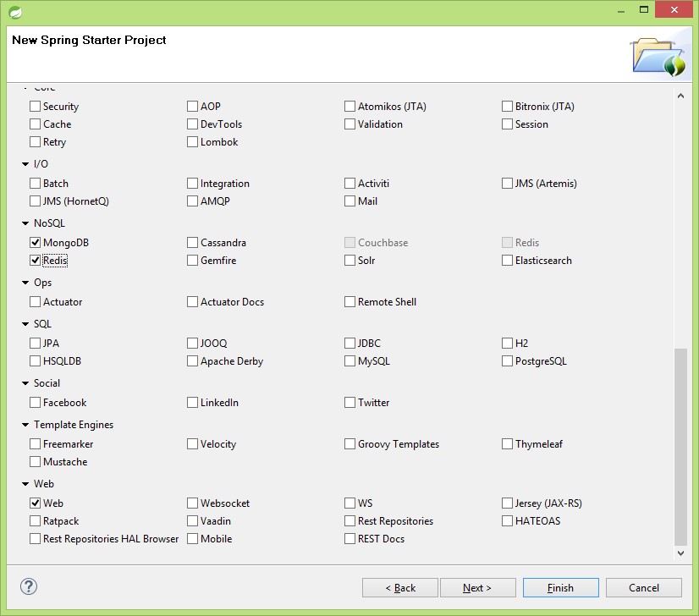Enable the Atomikos (JTA) checkbox
699x616 pixels.
(x=349, y=106)
